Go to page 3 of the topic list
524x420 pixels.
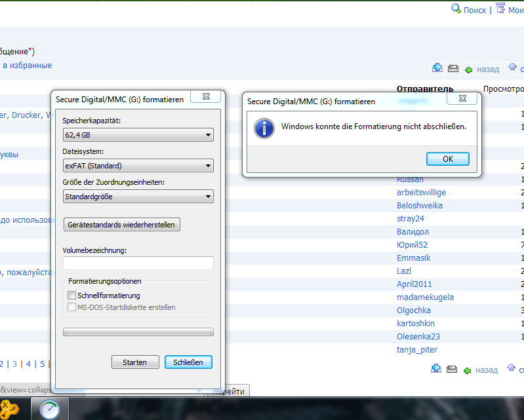coord(14,364)
